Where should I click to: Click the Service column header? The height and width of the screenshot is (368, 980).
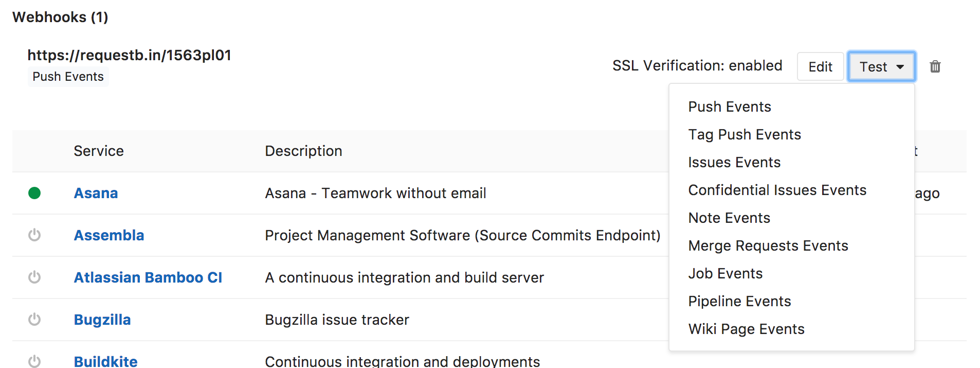pos(99,151)
